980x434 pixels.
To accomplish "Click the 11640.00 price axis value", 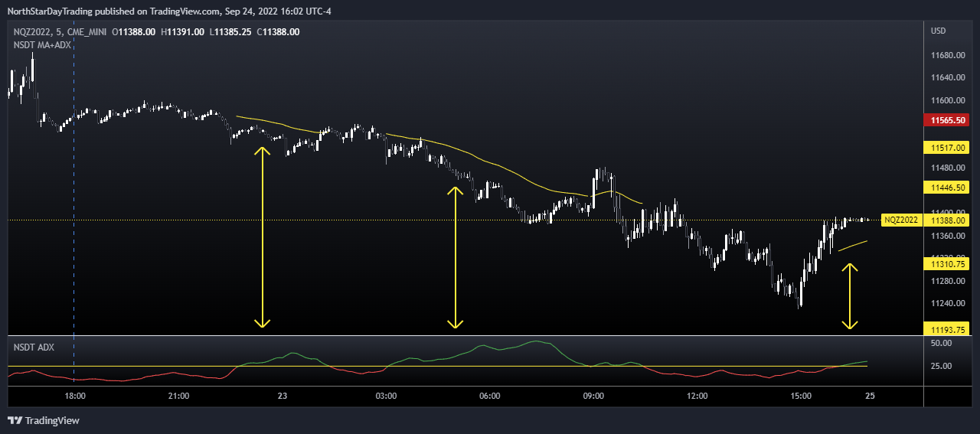I will tap(946, 77).
